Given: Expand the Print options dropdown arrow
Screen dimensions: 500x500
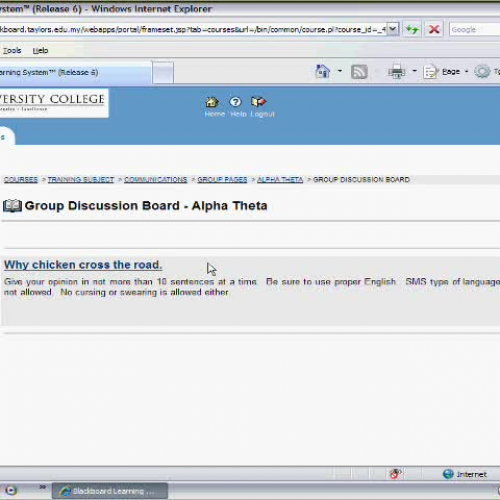Looking at the screenshot, I should [x=414, y=71].
